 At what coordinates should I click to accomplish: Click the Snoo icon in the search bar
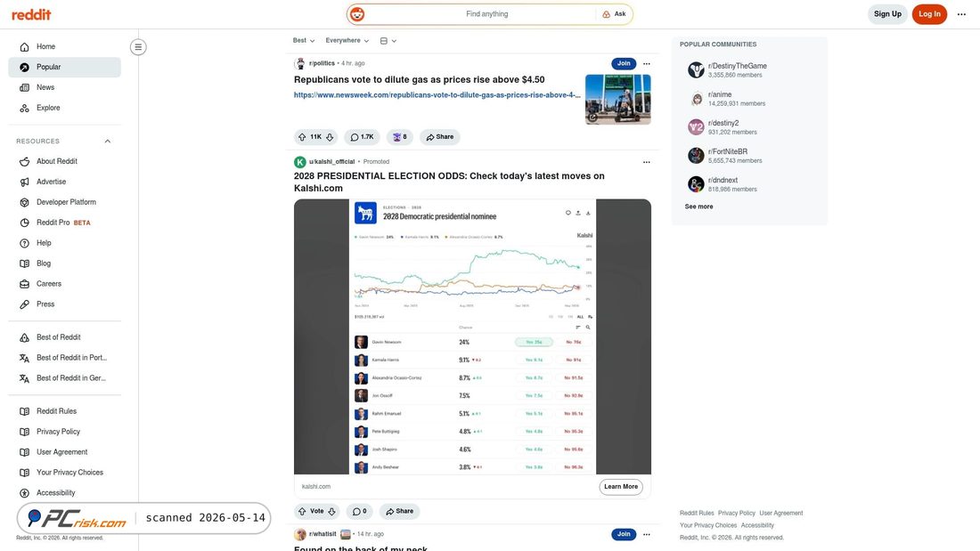[357, 13]
